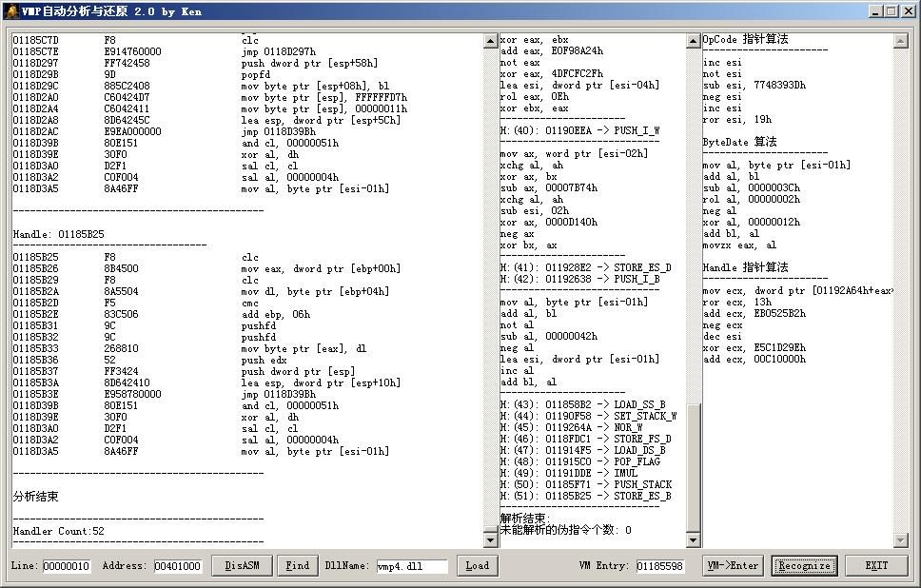921x588 pixels.
Task: Select line 'jmp 0118D297h'
Action: click(x=279, y=51)
